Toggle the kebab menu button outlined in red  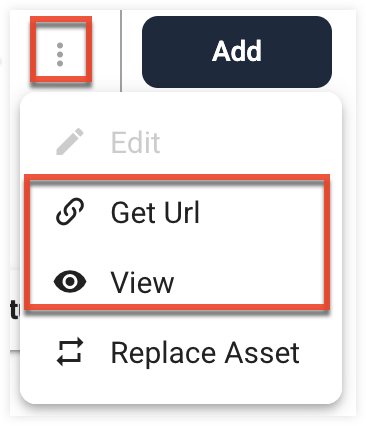tap(60, 55)
